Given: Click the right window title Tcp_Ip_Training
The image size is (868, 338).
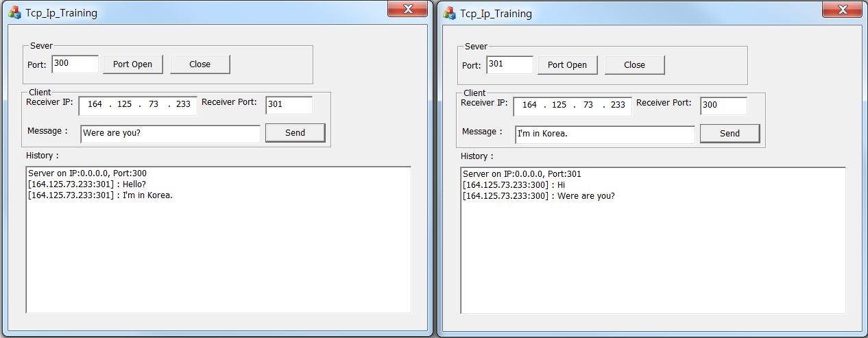Looking at the screenshot, I should [496, 13].
